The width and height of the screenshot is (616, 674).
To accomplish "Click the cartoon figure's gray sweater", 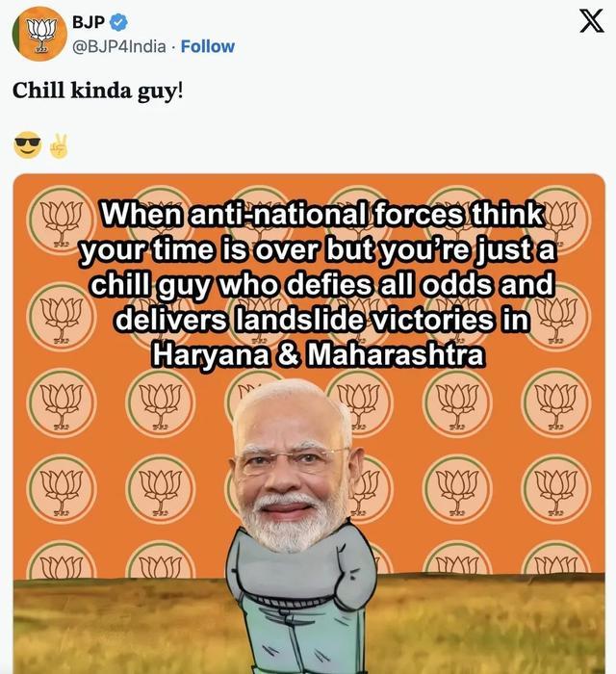I will [x=296, y=567].
